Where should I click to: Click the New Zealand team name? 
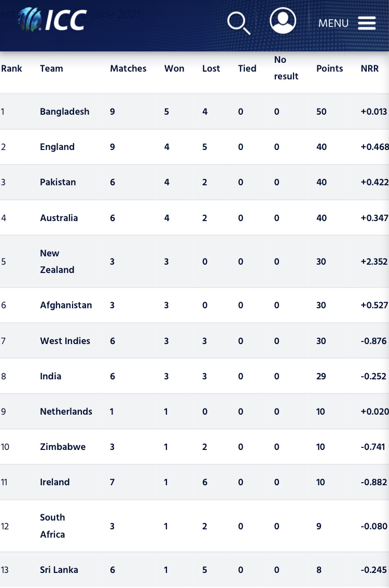57,262
